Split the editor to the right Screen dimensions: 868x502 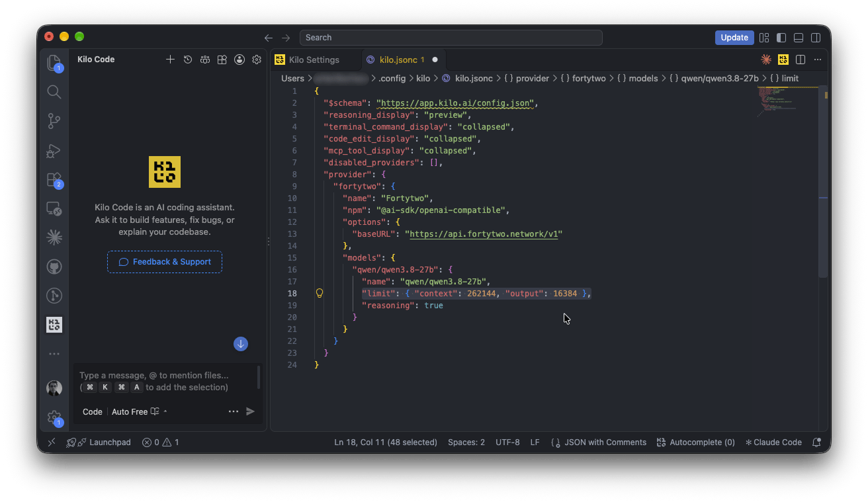(801, 60)
